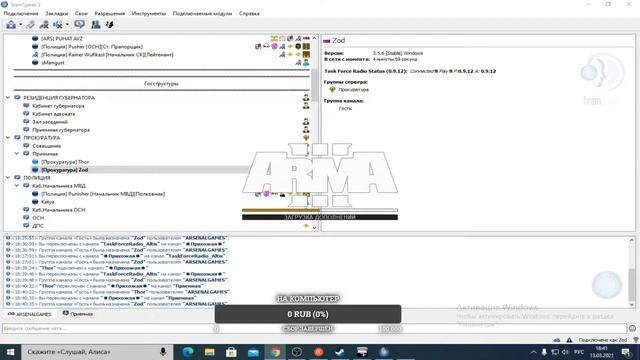Click the cloud icon in status bar
640x360 pixels.
tap(557, 340)
